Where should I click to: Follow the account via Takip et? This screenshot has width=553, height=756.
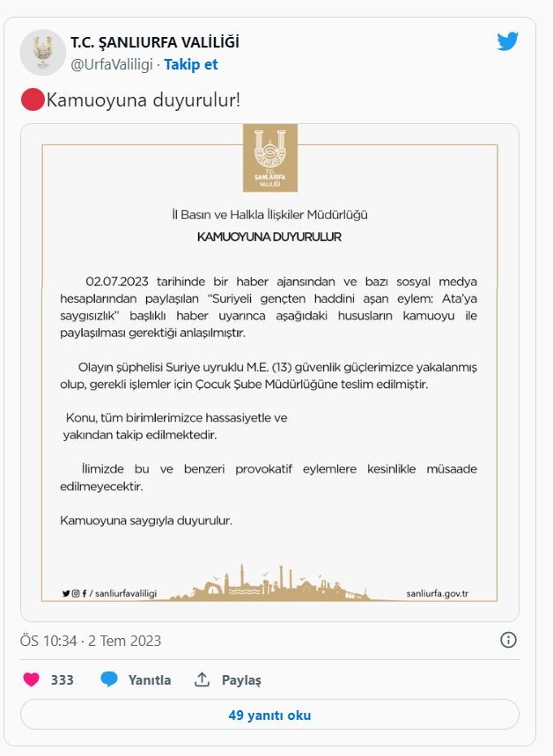coord(190,64)
